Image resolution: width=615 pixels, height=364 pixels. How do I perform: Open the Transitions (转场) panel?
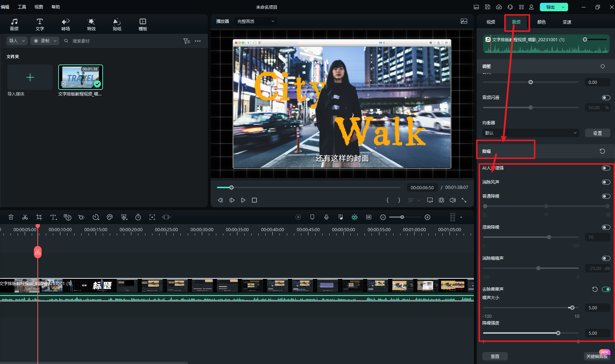(x=66, y=24)
